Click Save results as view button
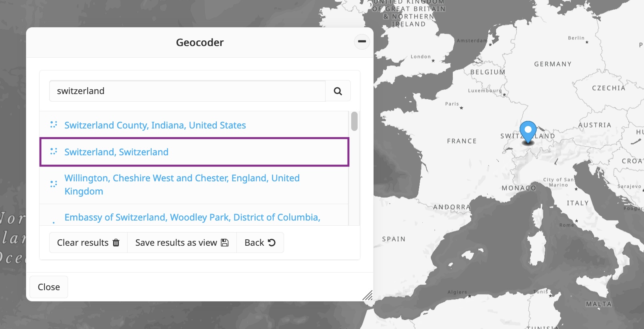The height and width of the screenshot is (329, 644). pyautogui.click(x=182, y=243)
